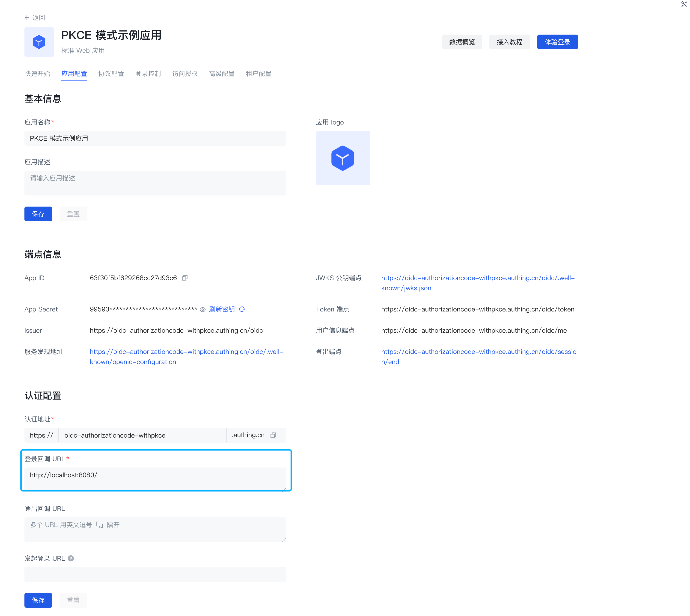The image size is (690, 616).
Task: Click the 应用 logo preview image
Action: (343, 158)
